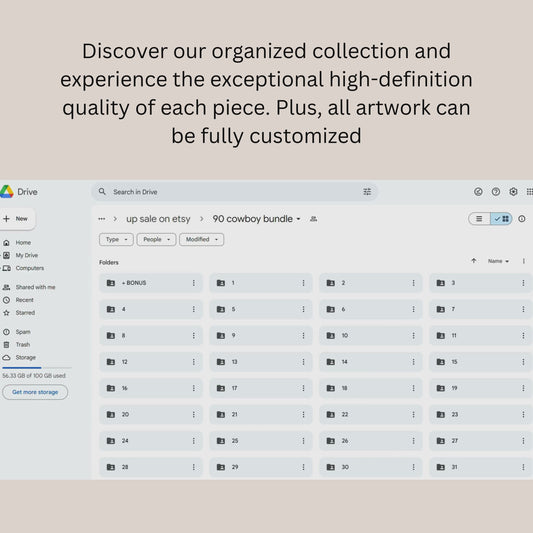Viewport: 533px width, 533px height.
Task: Open the Google apps grid icon
Action: click(x=529, y=192)
